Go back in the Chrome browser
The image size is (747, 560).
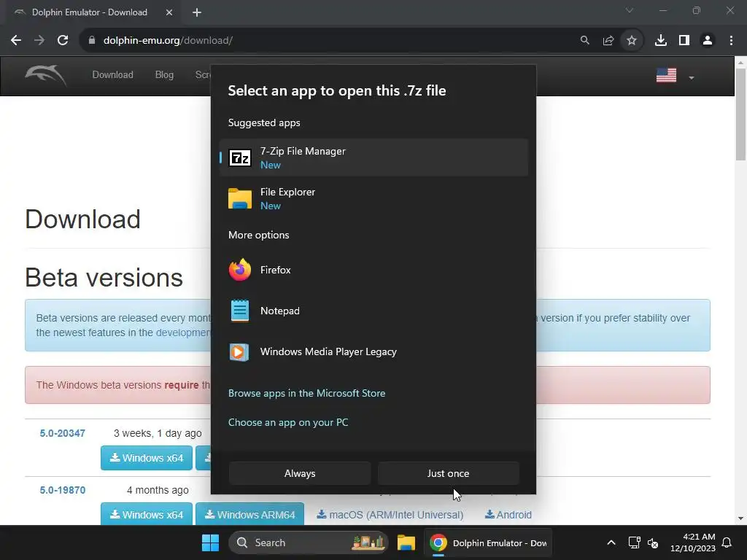pos(16,41)
